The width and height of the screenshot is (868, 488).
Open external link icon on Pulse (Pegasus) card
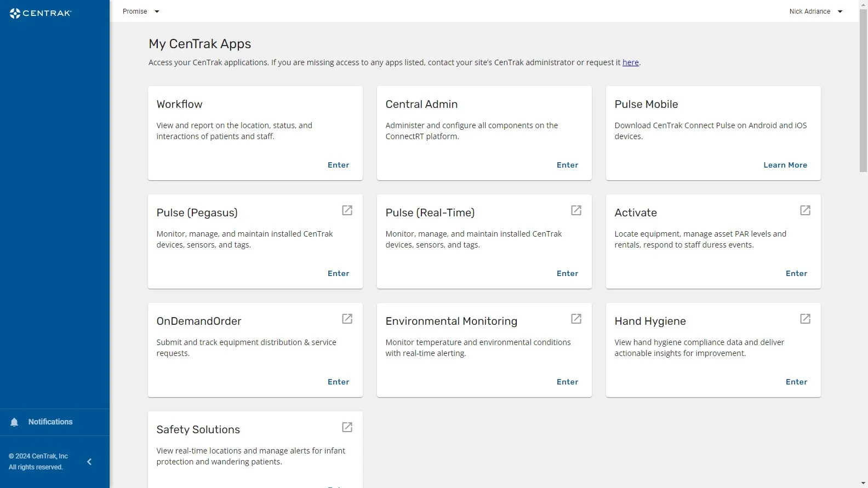pyautogui.click(x=347, y=210)
